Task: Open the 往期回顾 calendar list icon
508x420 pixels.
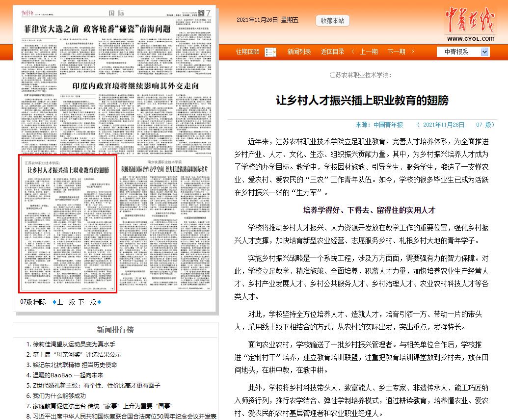Action: 270,52
